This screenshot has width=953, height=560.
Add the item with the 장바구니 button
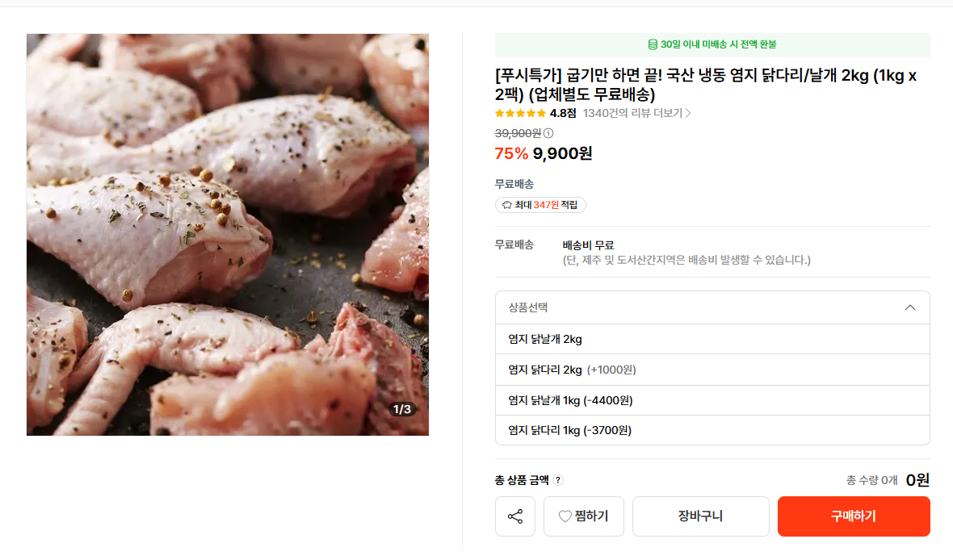700,516
